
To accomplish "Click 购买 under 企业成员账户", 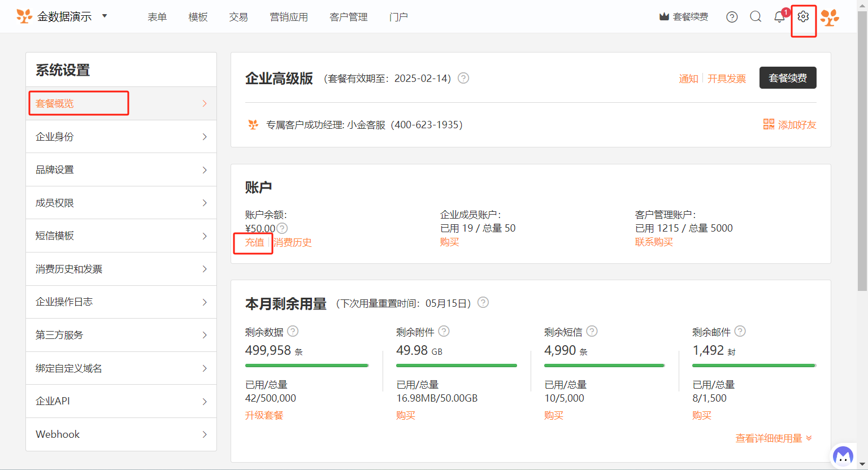I will [449, 242].
